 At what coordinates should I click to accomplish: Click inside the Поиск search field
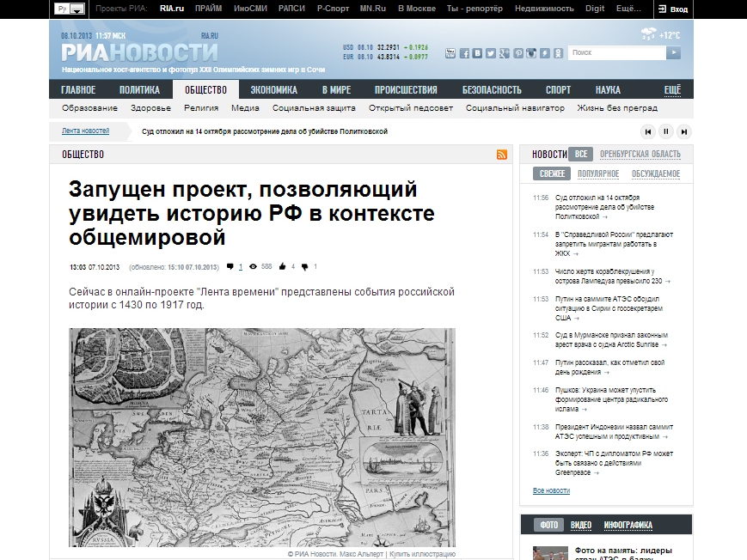coord(617,53)
